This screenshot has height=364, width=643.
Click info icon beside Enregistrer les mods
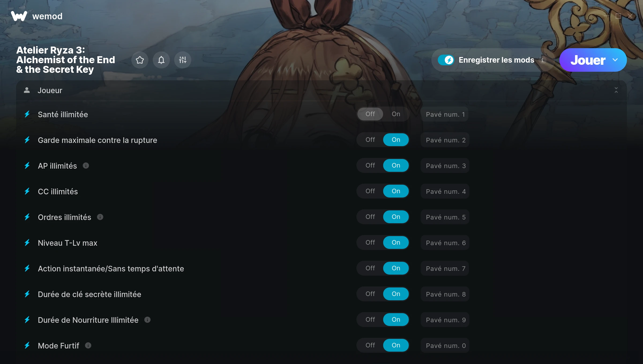(x=543, y=60)
